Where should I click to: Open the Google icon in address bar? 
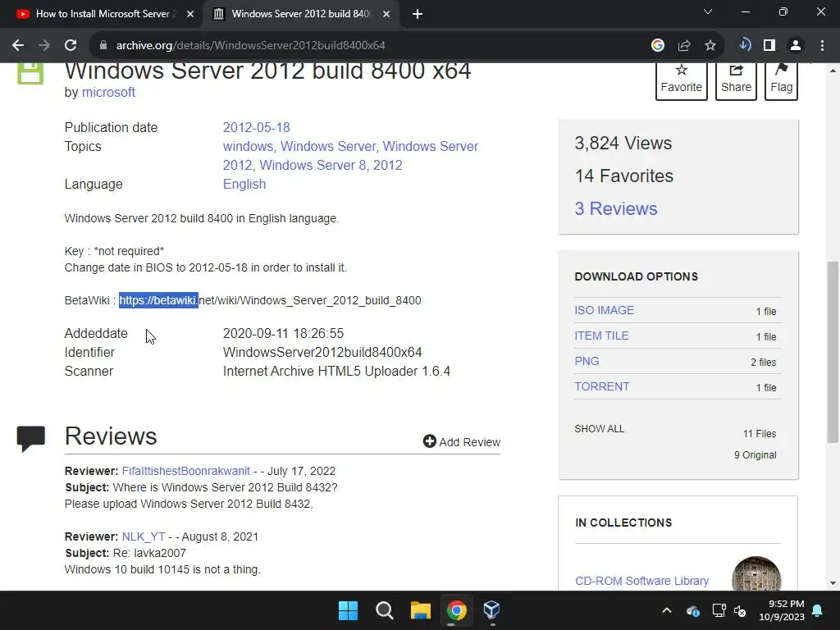pyautogui.click(x=658, y=46)
